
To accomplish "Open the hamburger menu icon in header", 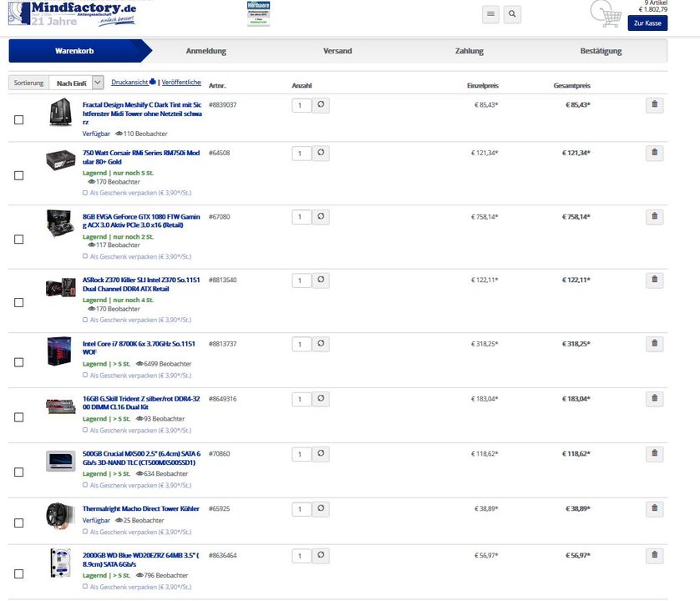I will click(x=490, y=14).
